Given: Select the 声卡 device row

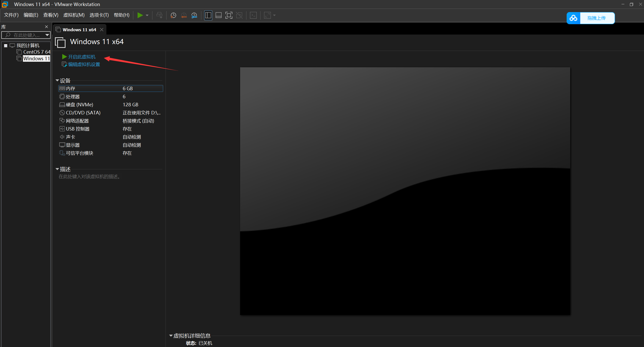Looking at the screenshot, I should coord(111,137).
